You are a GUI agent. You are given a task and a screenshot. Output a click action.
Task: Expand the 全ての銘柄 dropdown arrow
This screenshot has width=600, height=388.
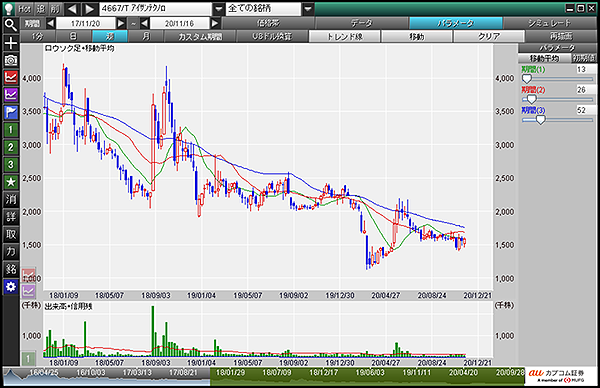pos(308,9)
